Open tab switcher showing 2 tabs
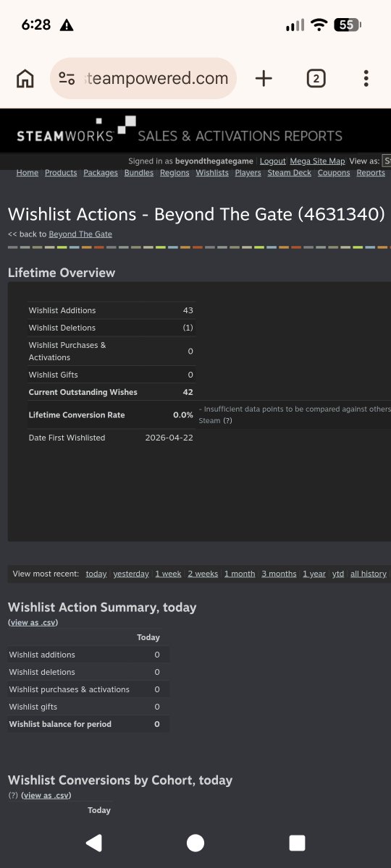Screen dimensions: 391x868 pyautogui.click(x=316, y=78)
